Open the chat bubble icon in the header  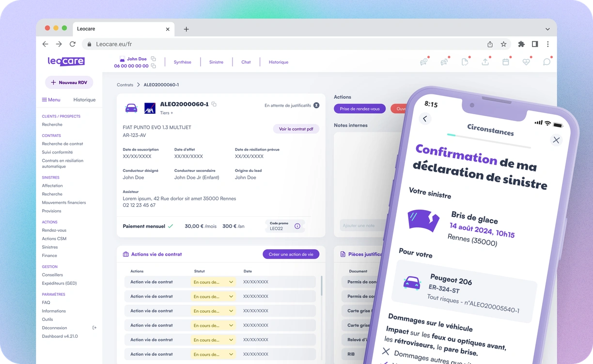coord(546,62)
